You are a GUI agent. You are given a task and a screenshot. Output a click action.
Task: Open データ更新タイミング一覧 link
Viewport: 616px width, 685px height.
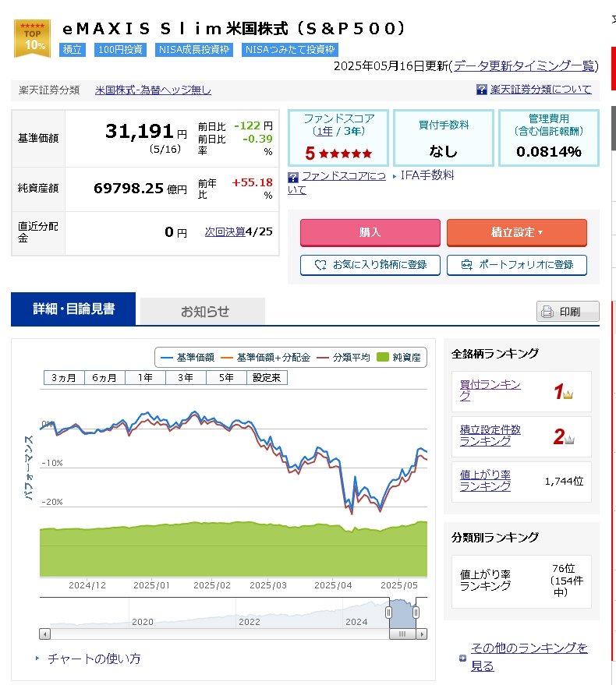pyautogui.click(x=524, y=65)
